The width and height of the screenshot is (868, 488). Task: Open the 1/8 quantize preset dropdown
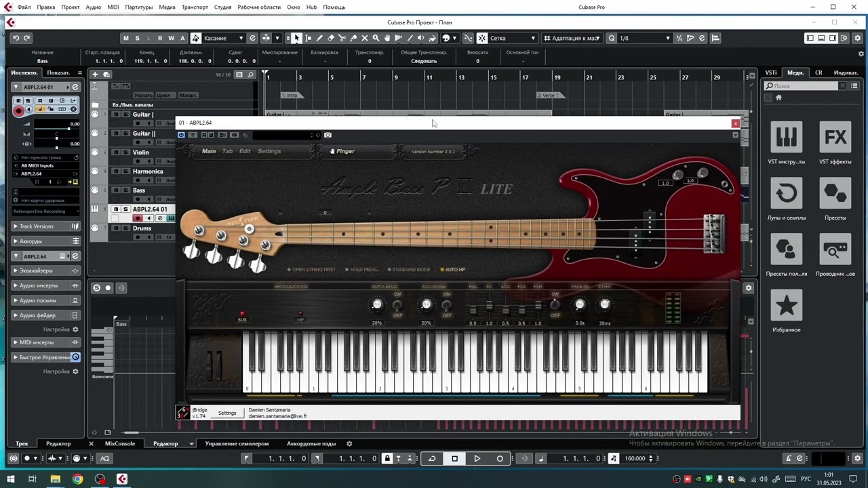[x=644, y=38]
